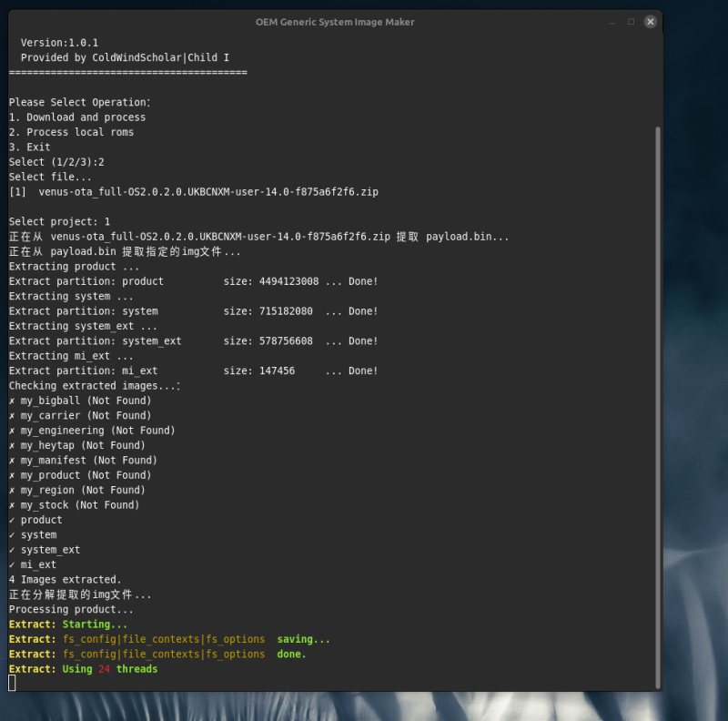Click the 'Extracting product ...' line
This screenshot has width=728, height=721.
coord(74,266)
